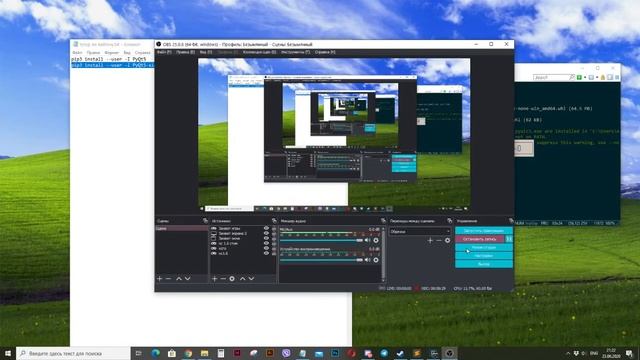Open Steam from the taskbar

click(400, 353)
